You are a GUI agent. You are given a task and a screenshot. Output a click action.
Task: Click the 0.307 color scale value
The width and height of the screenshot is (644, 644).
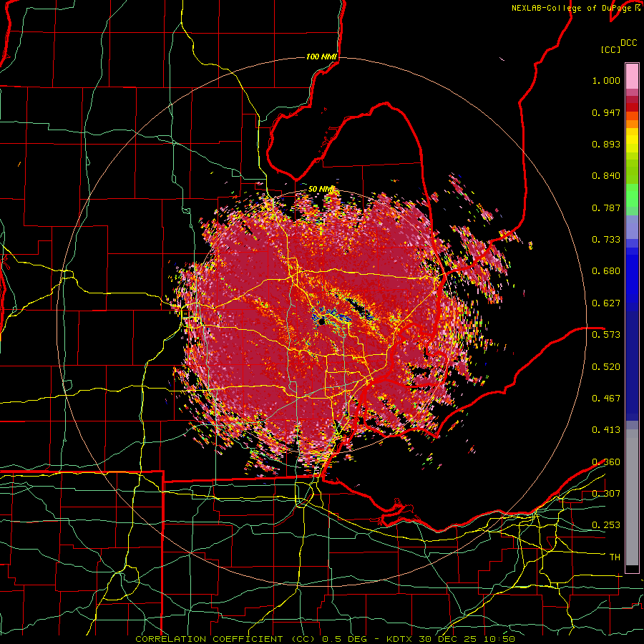click(606, 494)
